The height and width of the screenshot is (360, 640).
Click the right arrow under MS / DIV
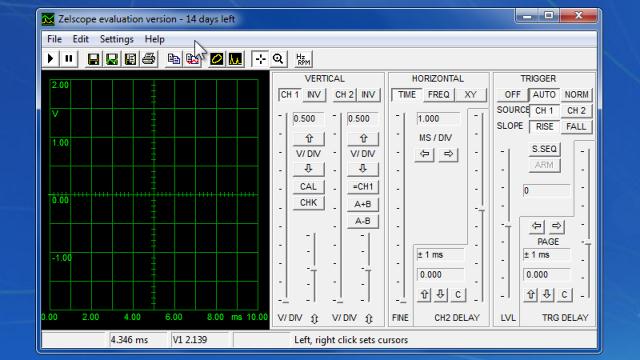click(449, 154)
